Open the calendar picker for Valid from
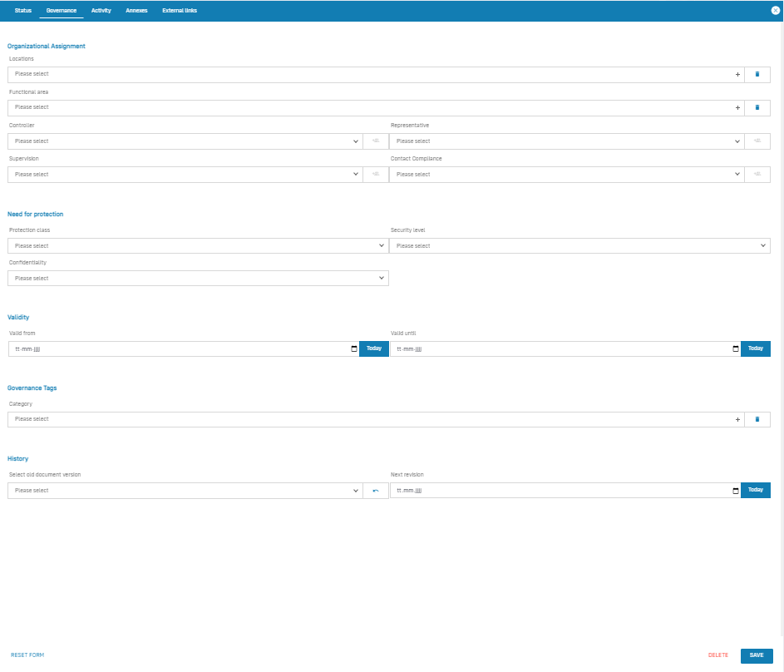The image size is (784, 672). (x=354, y=349)
